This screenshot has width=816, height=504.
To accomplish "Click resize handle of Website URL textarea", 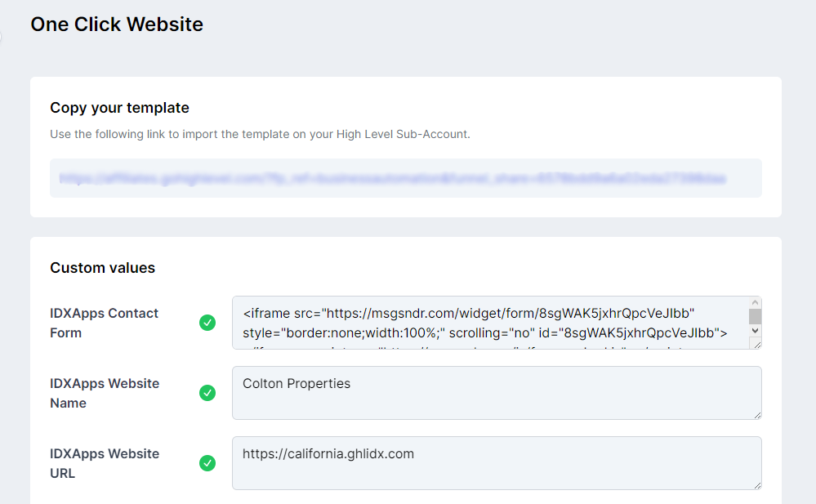I will click(756, 484).
